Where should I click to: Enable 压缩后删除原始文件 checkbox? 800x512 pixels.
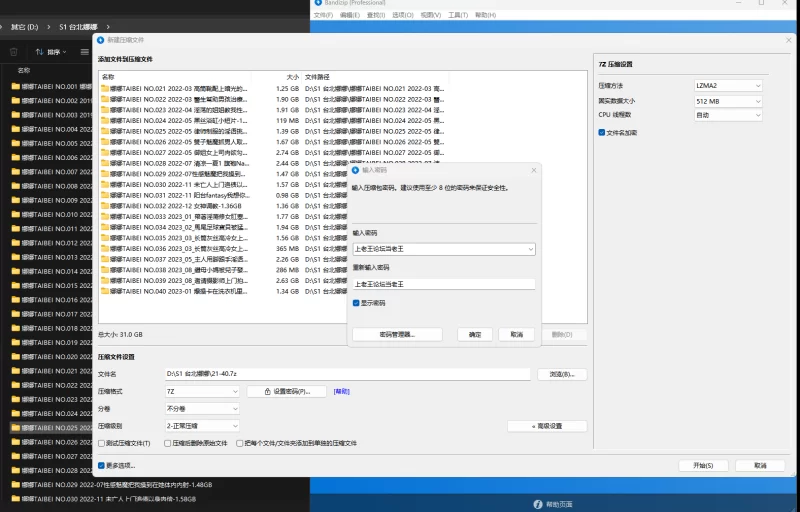pyautogui.click(x=167, y=443)
